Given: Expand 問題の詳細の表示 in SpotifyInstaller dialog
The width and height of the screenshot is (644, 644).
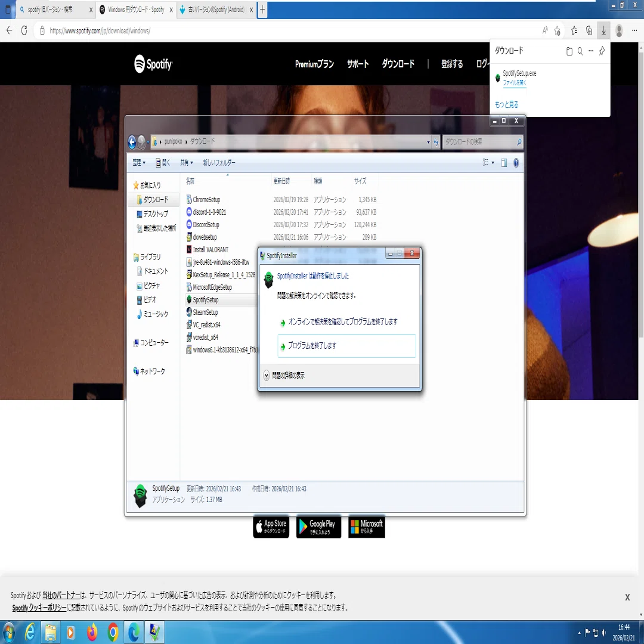Looking at the screenshot, I should 284,376.
